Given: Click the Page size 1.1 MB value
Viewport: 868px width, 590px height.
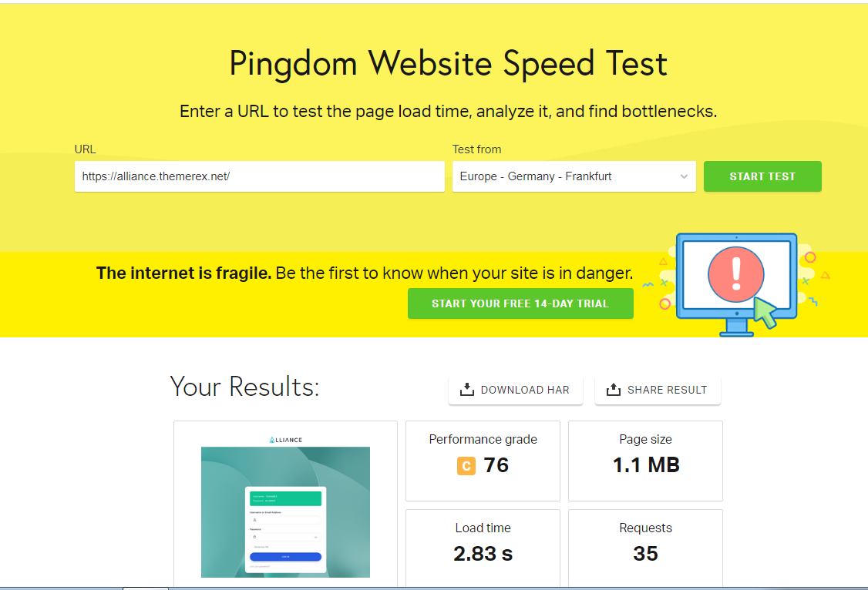Looking at the screenshot, I should [645, 465].
